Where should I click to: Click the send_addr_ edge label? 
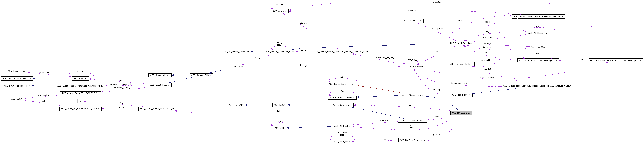pyautogui.click(x=385, y=120)
